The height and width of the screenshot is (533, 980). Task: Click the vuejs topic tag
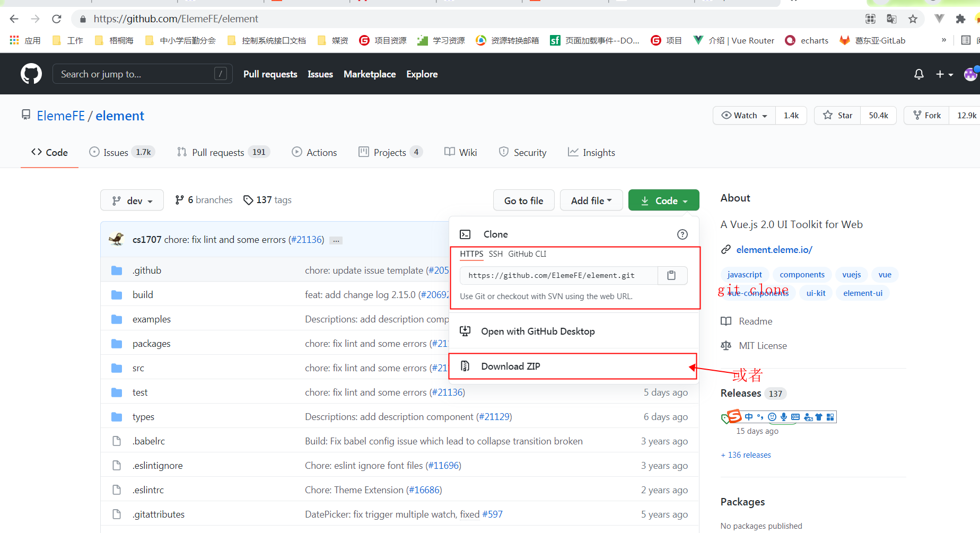(x=852, y=275)
